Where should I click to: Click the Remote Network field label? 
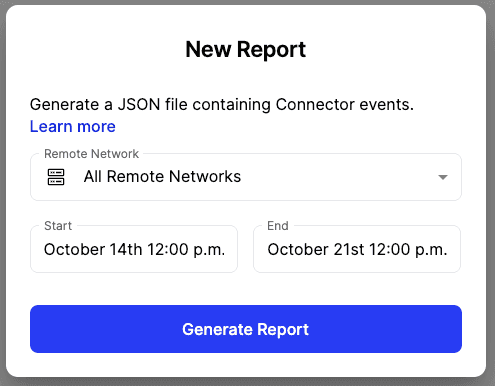click(x=91, y=154)
